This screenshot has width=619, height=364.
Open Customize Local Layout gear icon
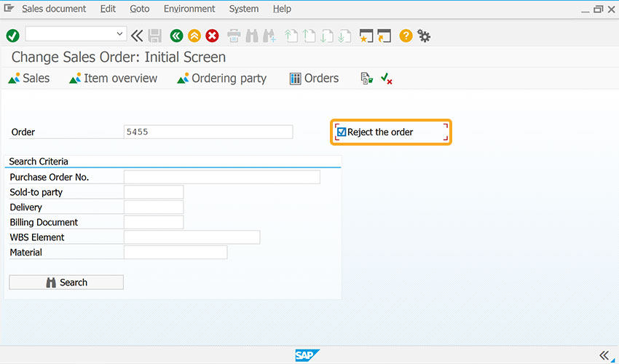pos(424,36)
